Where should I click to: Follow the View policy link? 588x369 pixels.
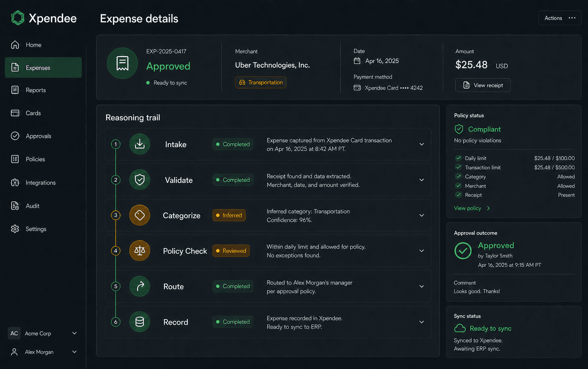[472, 208]
